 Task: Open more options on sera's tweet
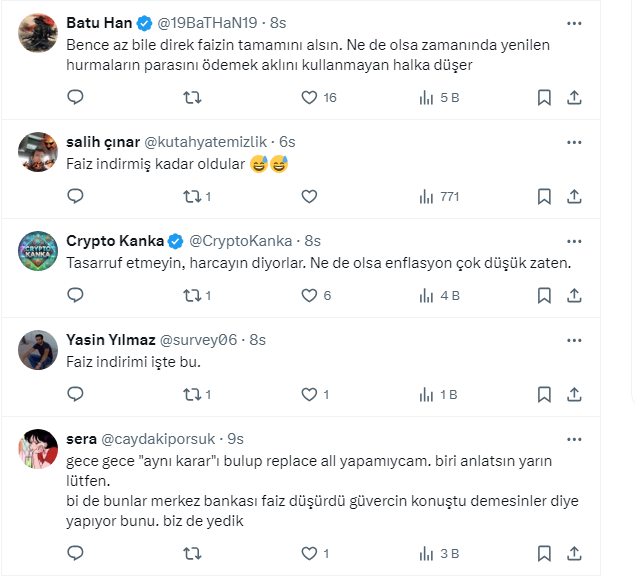pos(574,439)
